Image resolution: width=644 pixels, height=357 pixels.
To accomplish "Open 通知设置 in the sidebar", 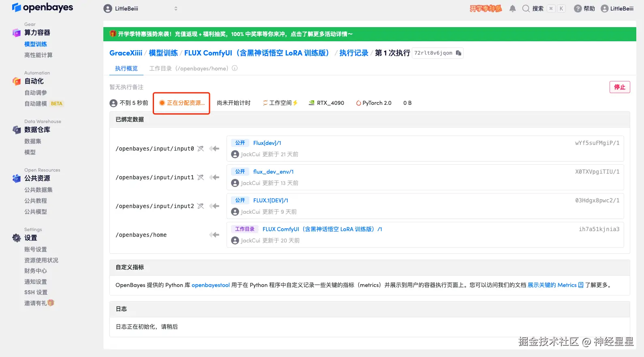I will (36, 282).
